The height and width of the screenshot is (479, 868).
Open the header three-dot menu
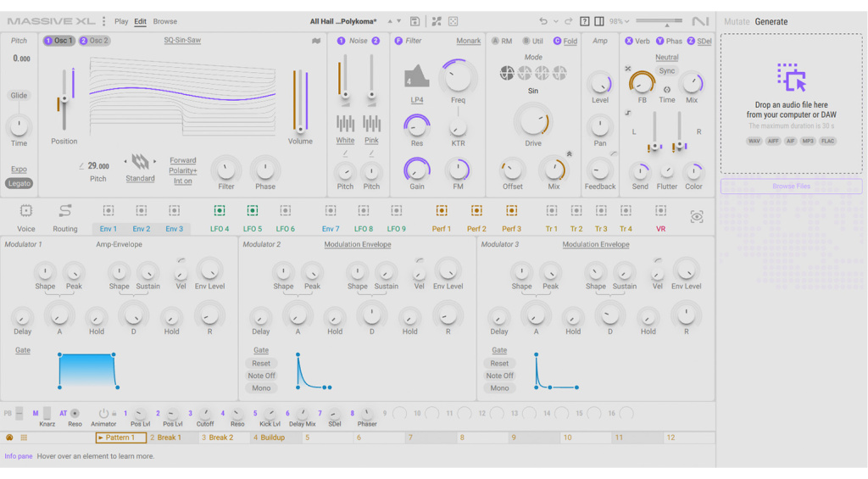[104, 21]
